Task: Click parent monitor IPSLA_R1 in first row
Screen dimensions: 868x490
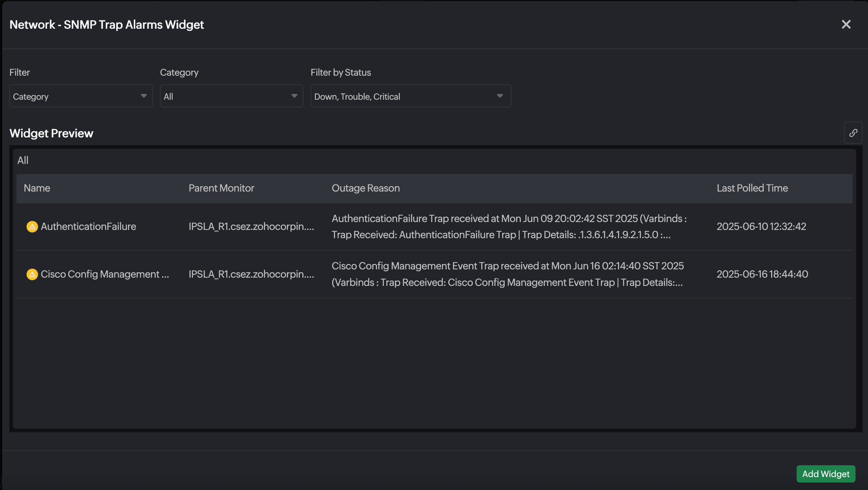Action: click(x=251, y=227)
